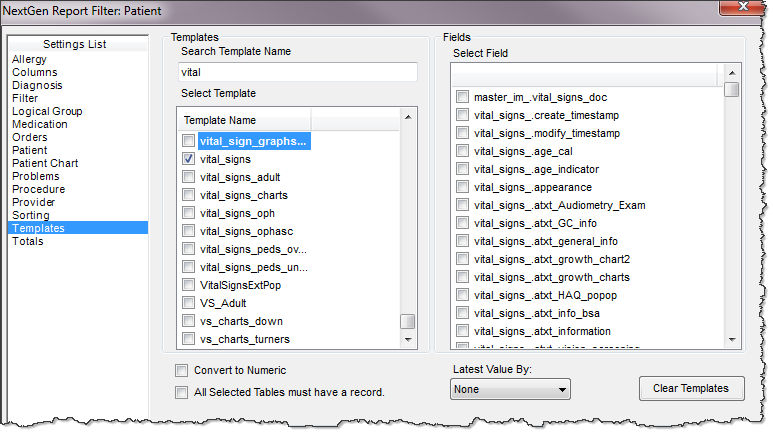Select Templates in the Settings List
The width and height of the screenshot is (773, 433).
click(78, 228)
